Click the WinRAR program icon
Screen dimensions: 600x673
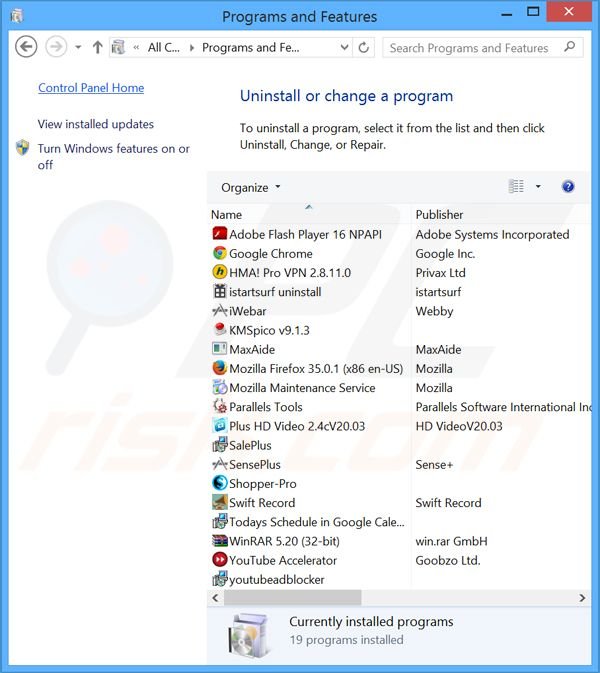click(x=219, y=541)
